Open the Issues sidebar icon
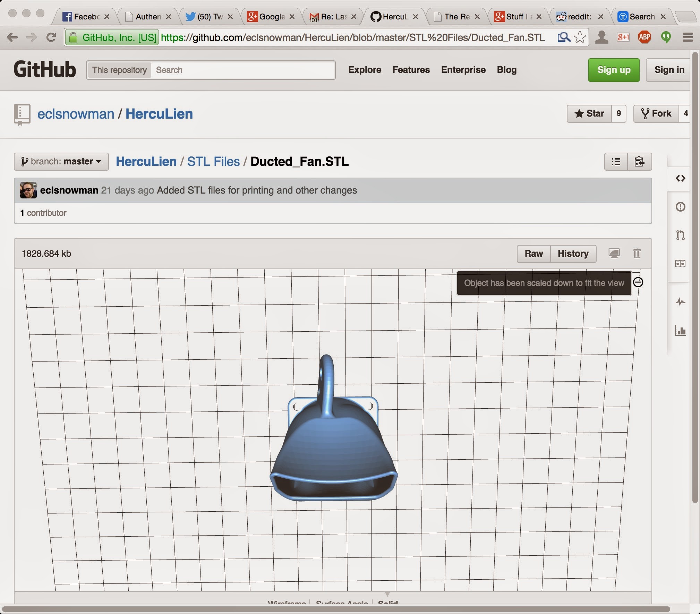 [x=680, y=207]
